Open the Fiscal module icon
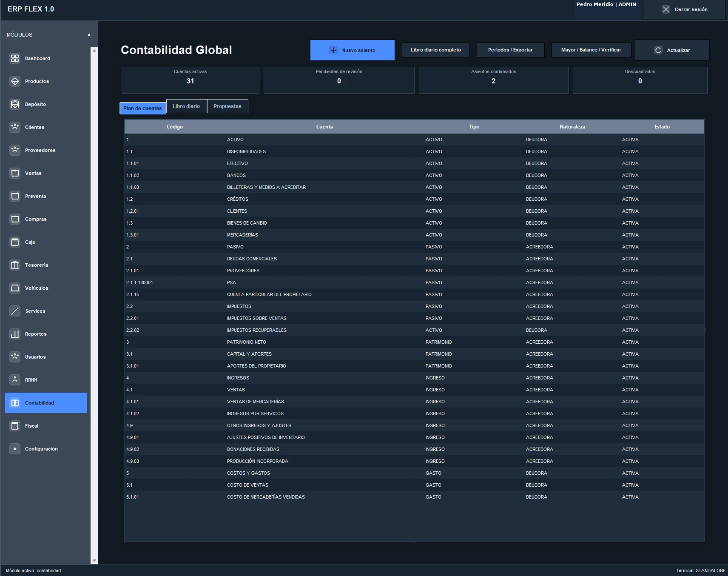This screenshot has height=576, width=728. pos(15,426)
